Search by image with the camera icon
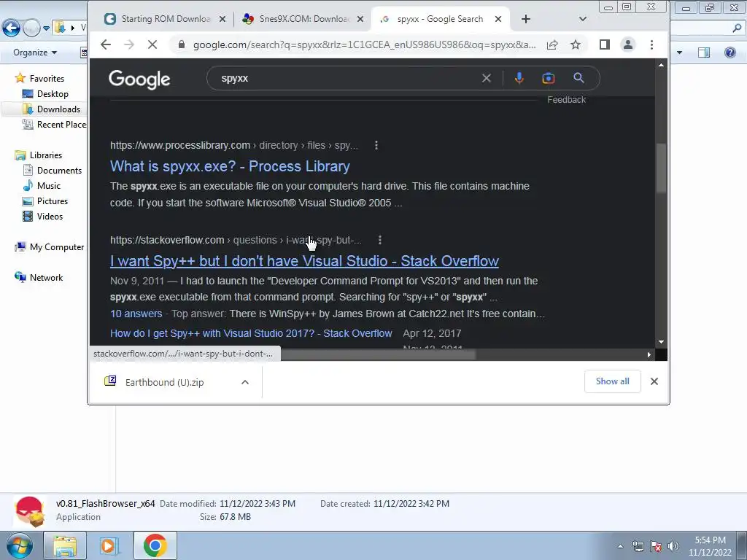The height and width of the screenshot is (560, 747). point(549,78)
